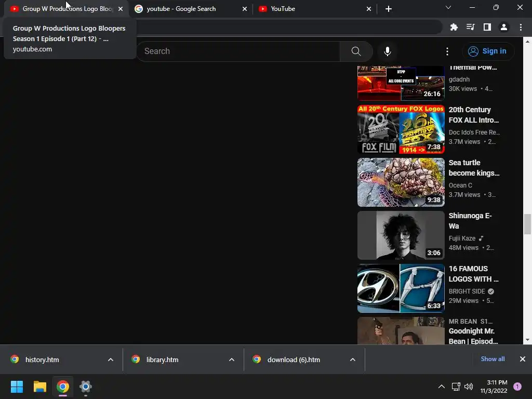The image size is (532, 399).
Task: Open YouTube settings three-dot menu
Action: click(447, 51)
